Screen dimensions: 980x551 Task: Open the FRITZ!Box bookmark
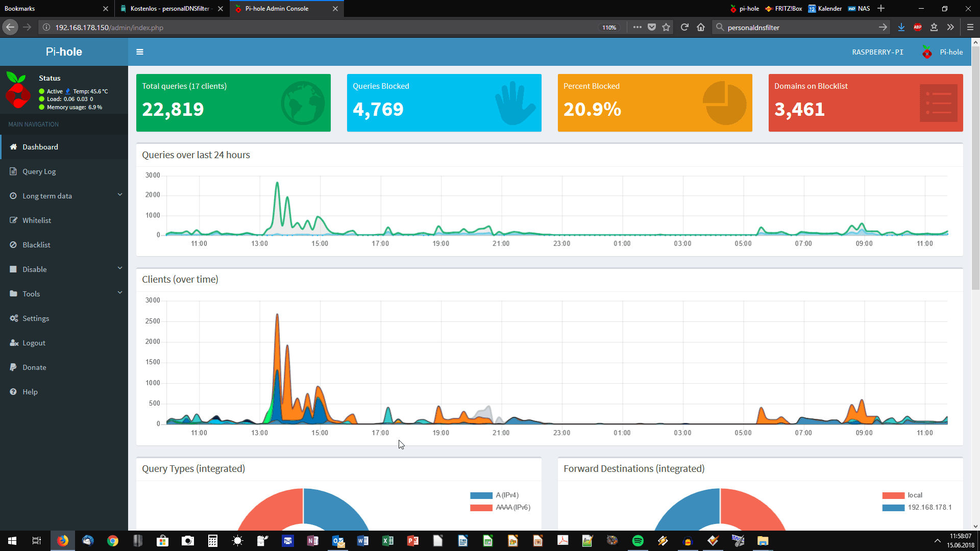783,9
